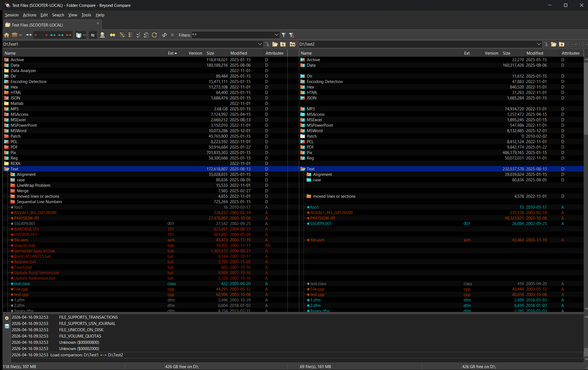This screenshot has width=588, height=370.
Task: Open the D:\Test2 path history dropdown
Action: (x=539, y=44)
